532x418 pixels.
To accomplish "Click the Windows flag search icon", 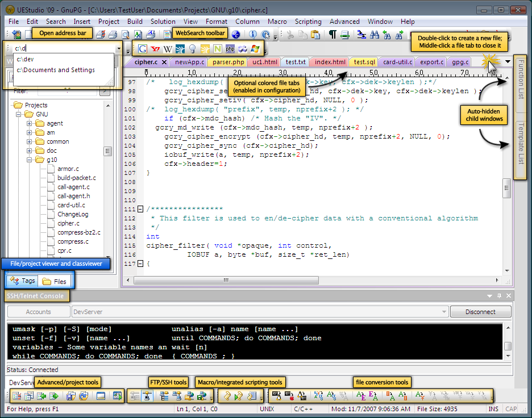I will click(x=255, y=49).
